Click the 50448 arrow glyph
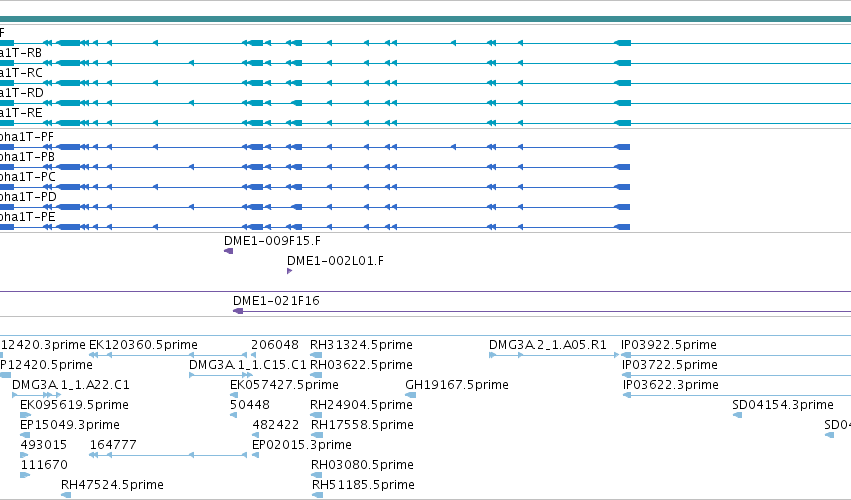The width and height of the screenshot is (851, 500). click(233, 415)
